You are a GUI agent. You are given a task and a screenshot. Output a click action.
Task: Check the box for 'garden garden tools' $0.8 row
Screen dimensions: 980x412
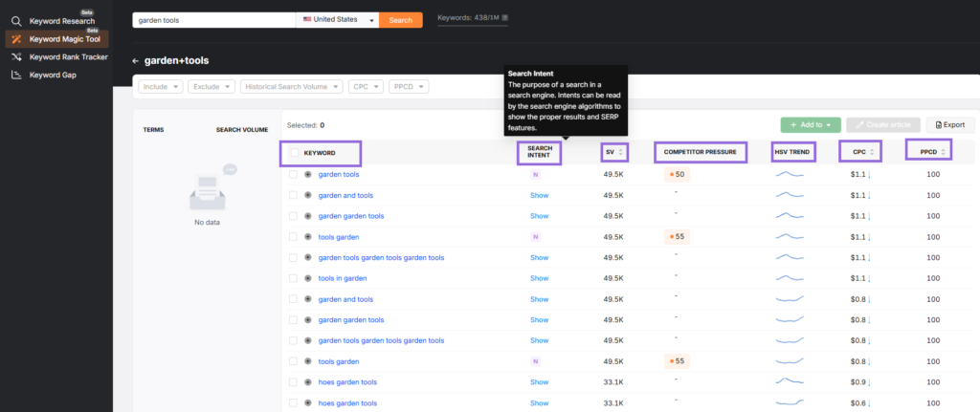[x=293, y=319]
